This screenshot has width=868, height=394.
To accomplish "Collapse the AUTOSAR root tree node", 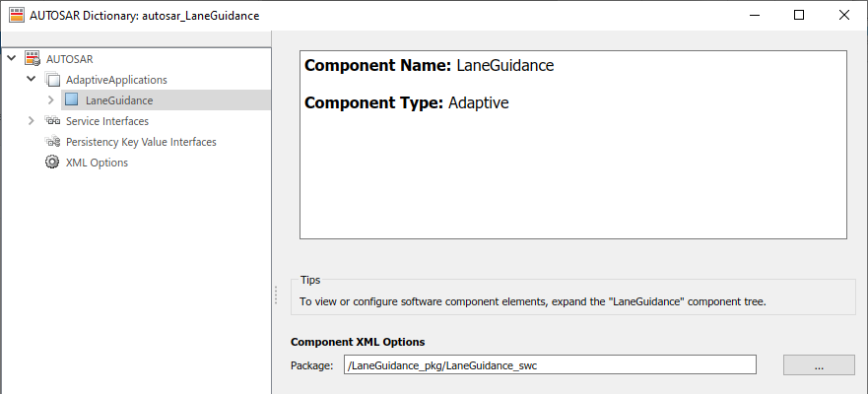I will (12, 58).
